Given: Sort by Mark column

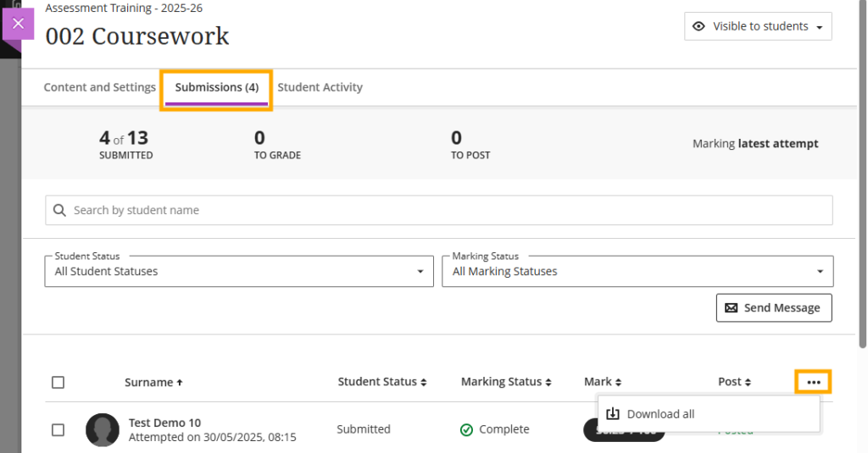Looking at the screenshot, I should coord(603,382).
